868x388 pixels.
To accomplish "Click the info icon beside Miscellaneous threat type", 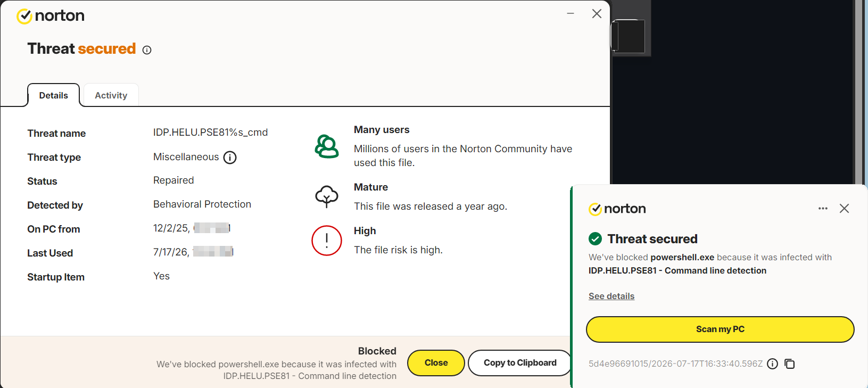I will coord(230,158).
